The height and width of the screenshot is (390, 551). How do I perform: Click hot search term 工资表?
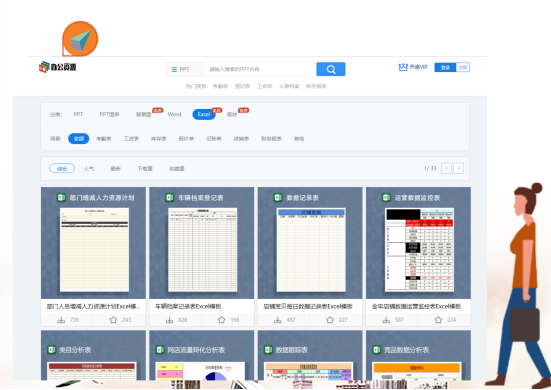265,86
